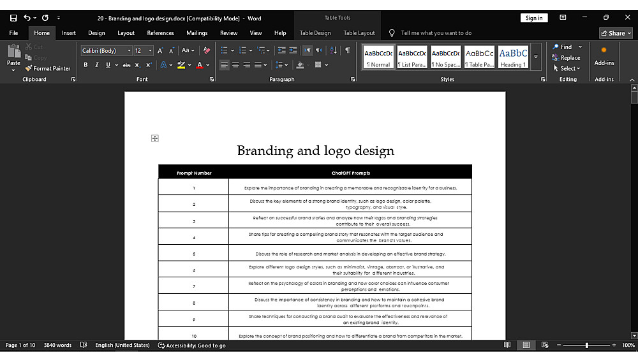
Task: Clear all formatting eraser icon
Action: point(207,50)
